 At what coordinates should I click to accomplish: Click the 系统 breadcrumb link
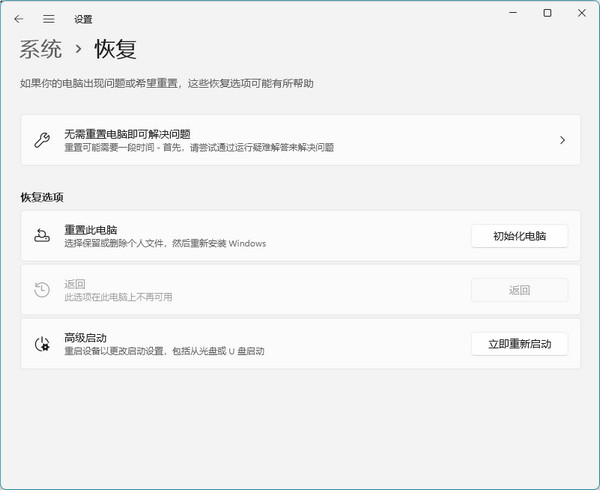41,49
